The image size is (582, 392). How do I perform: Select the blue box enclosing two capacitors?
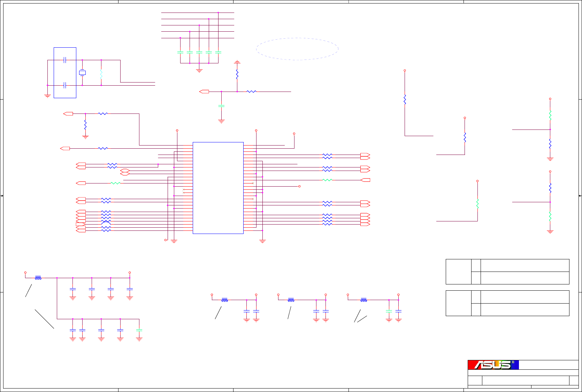[x=65, y=73]
